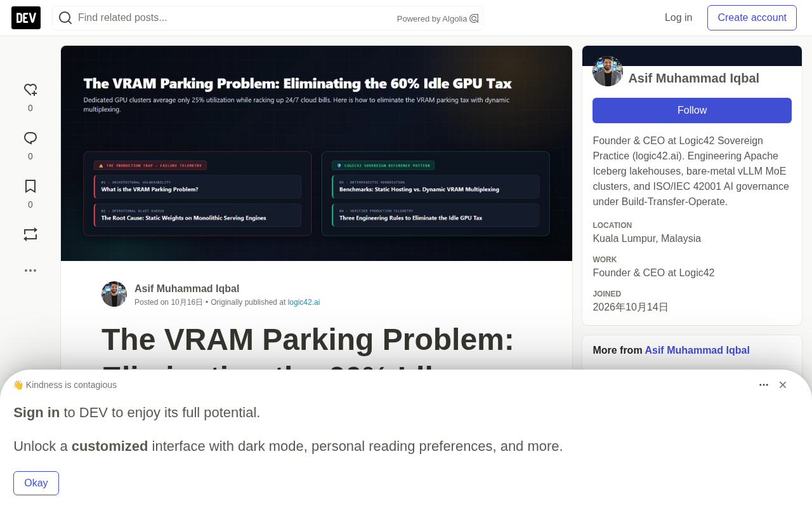This screenshot has width=812, height=508.
Task: Click the post cover image
Action: [317, 153]
